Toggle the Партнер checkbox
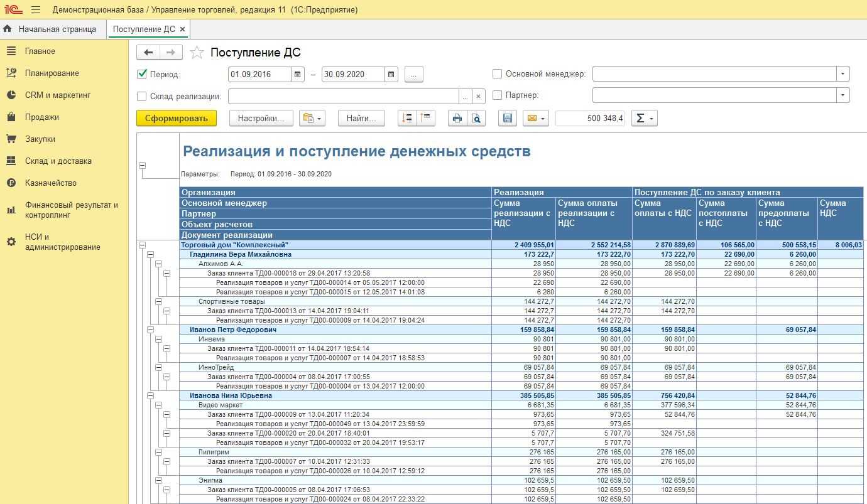 498,95
